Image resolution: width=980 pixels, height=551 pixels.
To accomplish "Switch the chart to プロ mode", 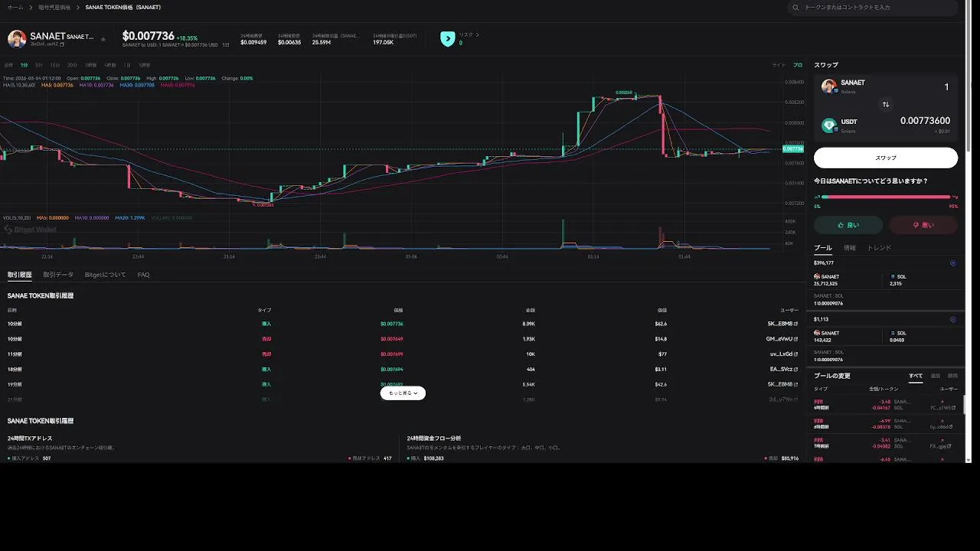I will [798, 65].
